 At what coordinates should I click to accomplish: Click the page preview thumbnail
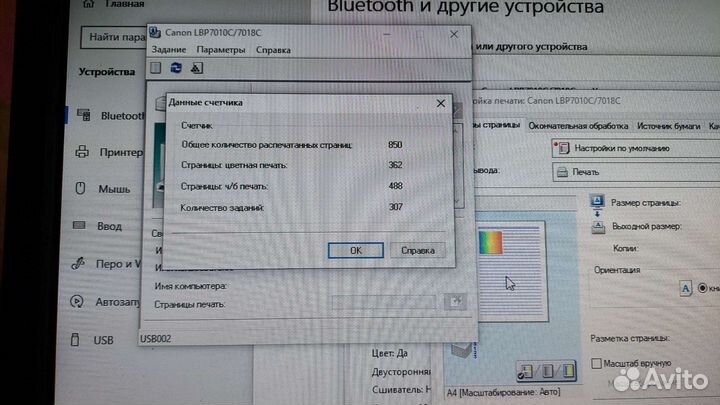tap(512, 271)
